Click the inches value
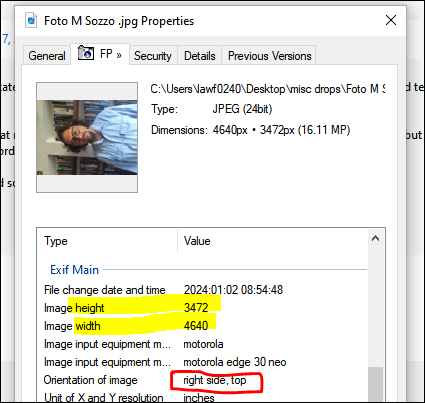The height and width of the screenshot is (403, 425). click(x=199, y=397)
